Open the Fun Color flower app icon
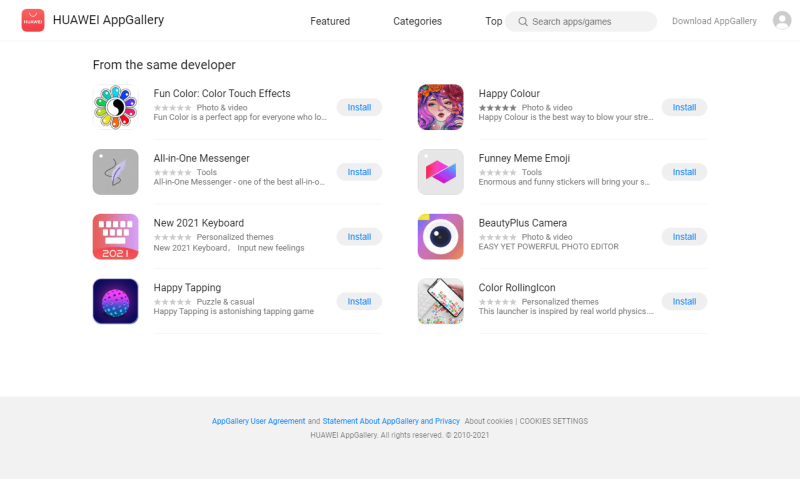800x479 pixels. [x=115, y=107]
